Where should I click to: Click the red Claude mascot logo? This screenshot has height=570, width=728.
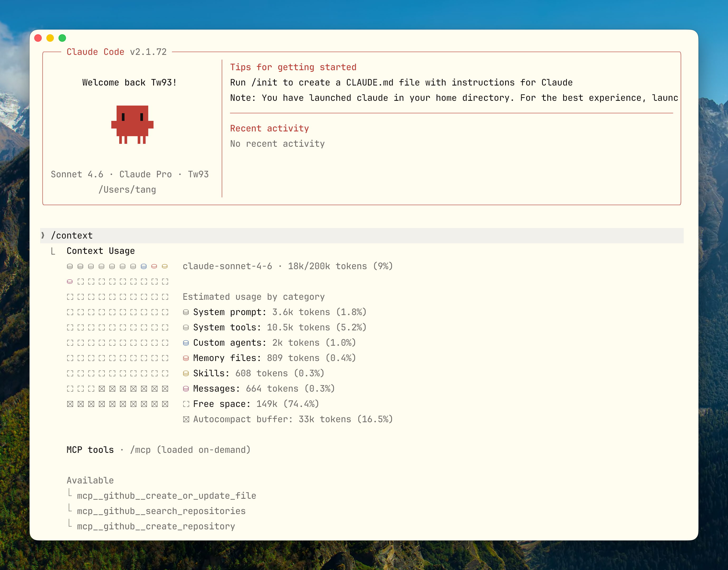133,125
